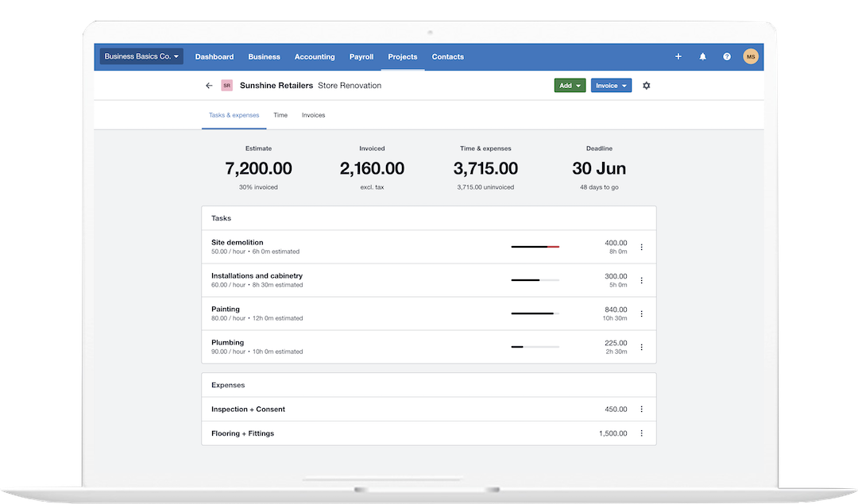
Task: Open the notifications bell icon
Action: tap(702, 56)
